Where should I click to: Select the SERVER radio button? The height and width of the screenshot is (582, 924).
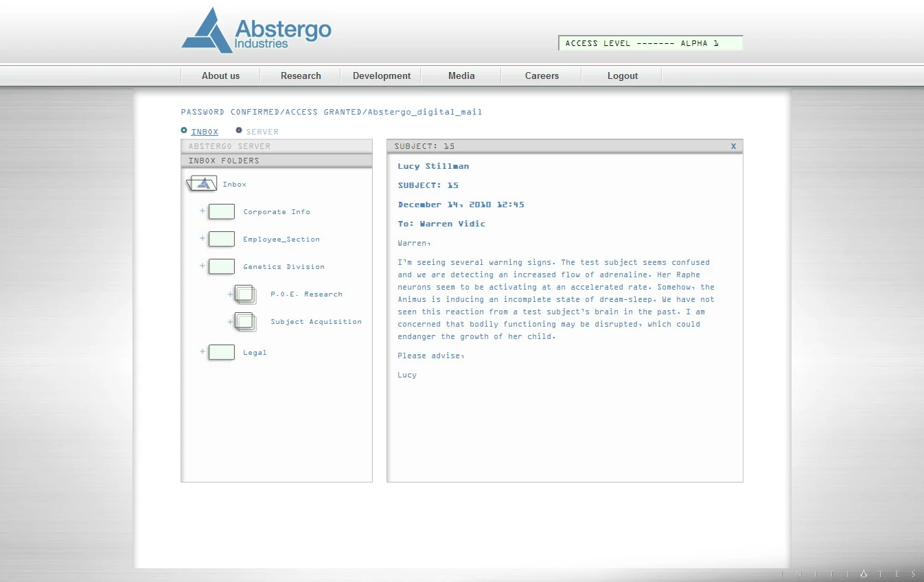point(239,130)
